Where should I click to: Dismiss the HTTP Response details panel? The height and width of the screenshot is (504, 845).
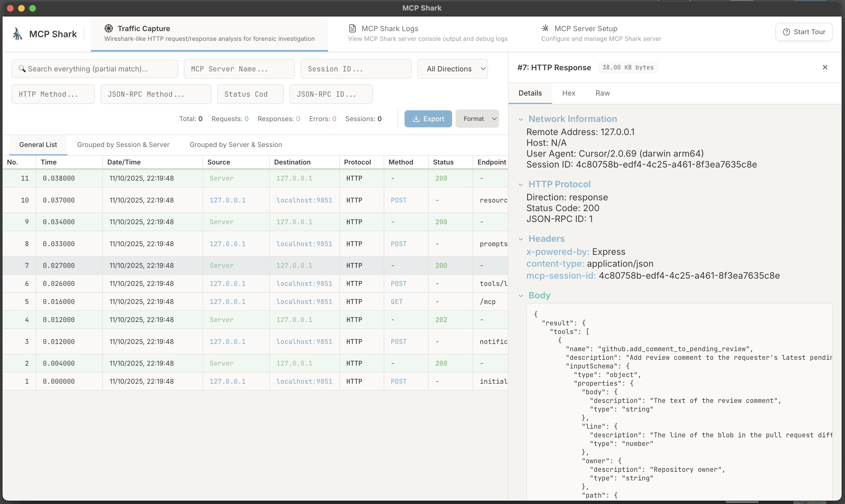[825, 67]
